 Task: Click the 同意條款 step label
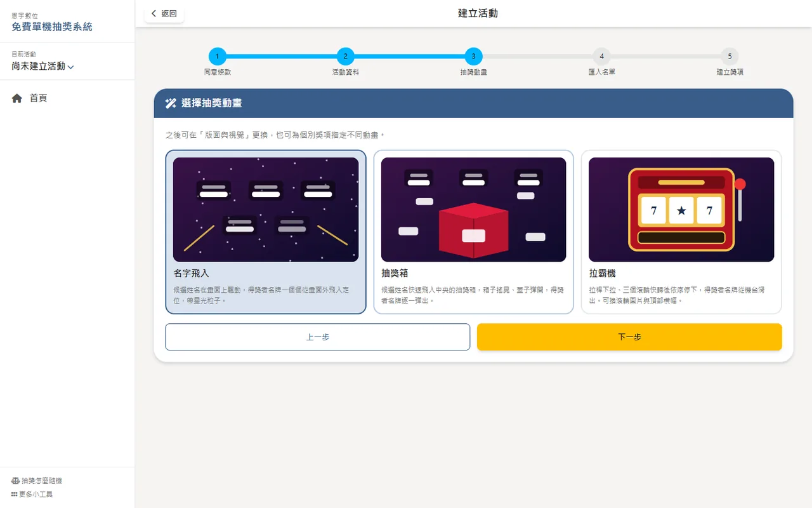(x=218, y=72)
